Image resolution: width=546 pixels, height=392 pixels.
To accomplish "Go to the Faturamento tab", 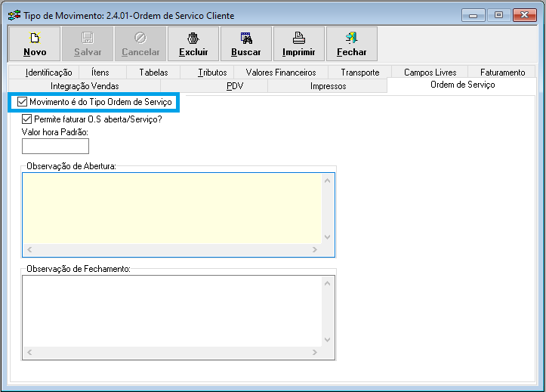I will 502,73.
